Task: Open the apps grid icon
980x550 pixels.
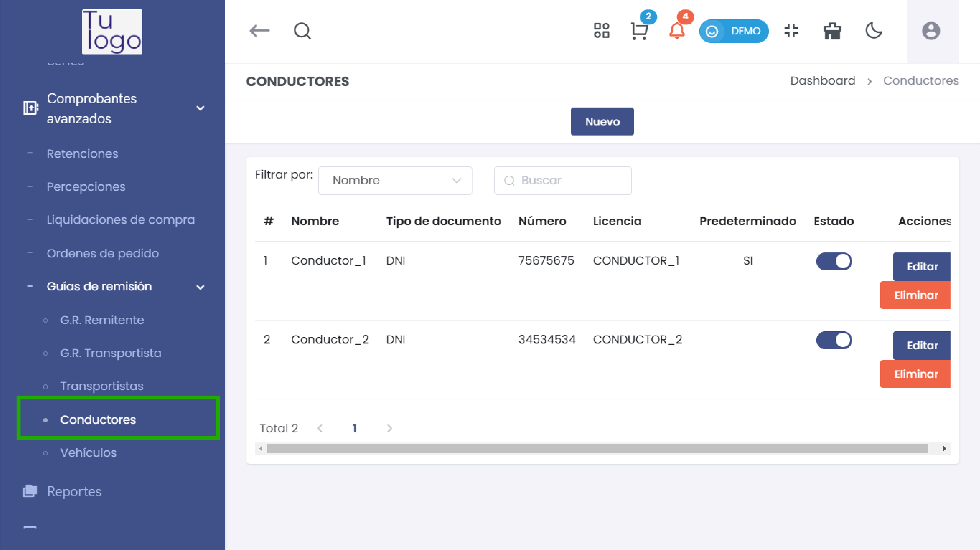Action: click(601, 31)
